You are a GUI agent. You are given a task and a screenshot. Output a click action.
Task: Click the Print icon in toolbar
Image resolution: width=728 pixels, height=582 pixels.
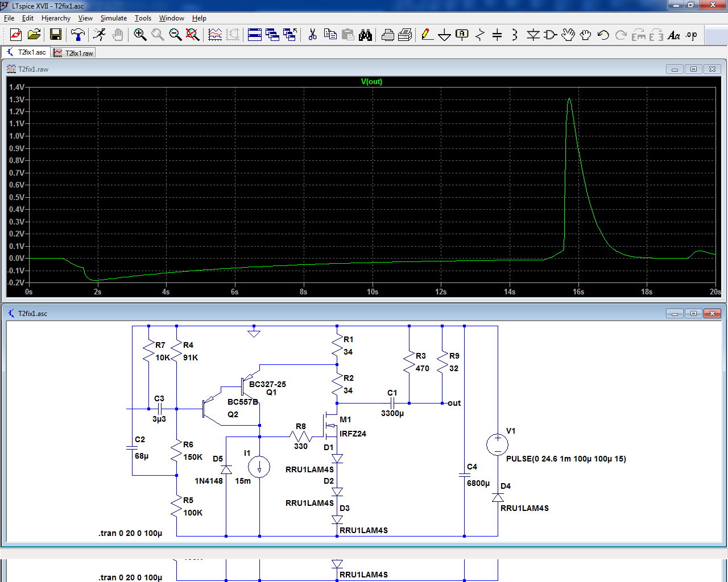pyautogui.click(x=388, y=35)
